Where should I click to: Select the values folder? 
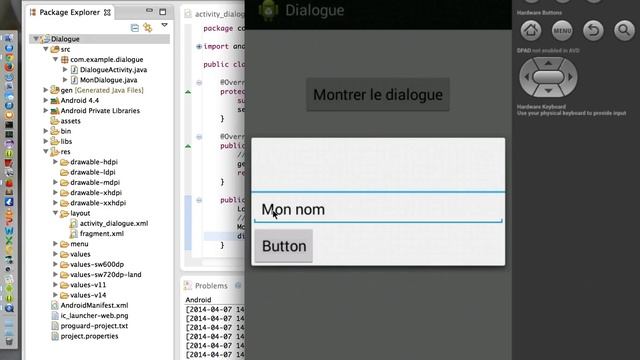[76, 254]
